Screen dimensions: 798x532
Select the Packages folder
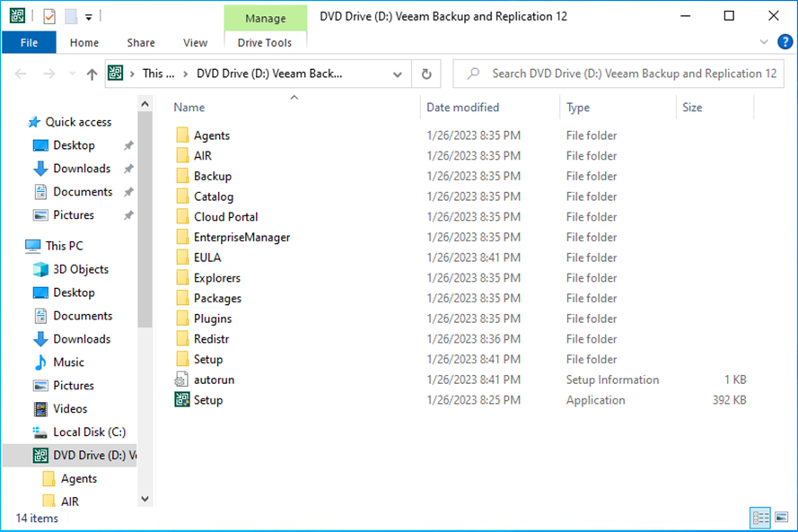pyautogui.click(x=217, y=298)
